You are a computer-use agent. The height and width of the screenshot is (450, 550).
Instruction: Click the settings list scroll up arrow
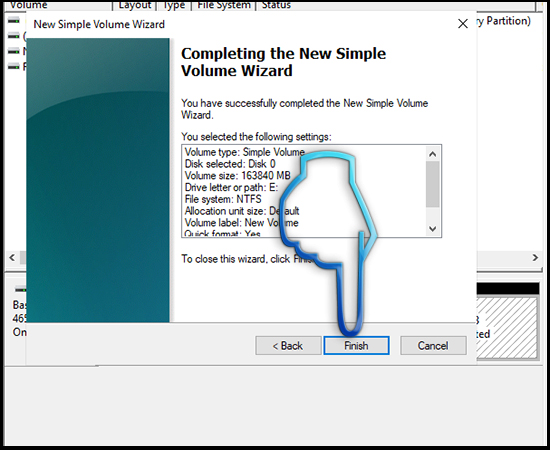[x=432, y=154]
